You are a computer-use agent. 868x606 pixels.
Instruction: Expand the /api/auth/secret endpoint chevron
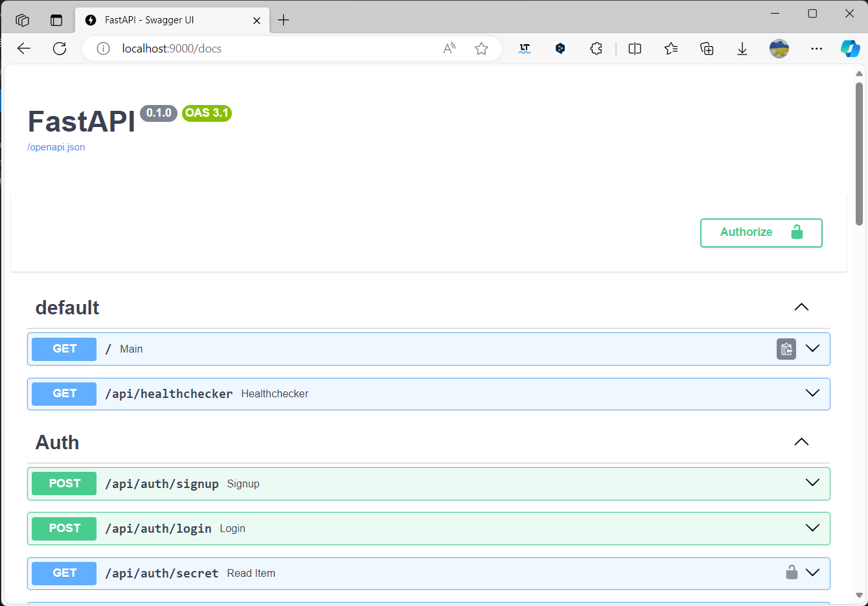[812, 573]
